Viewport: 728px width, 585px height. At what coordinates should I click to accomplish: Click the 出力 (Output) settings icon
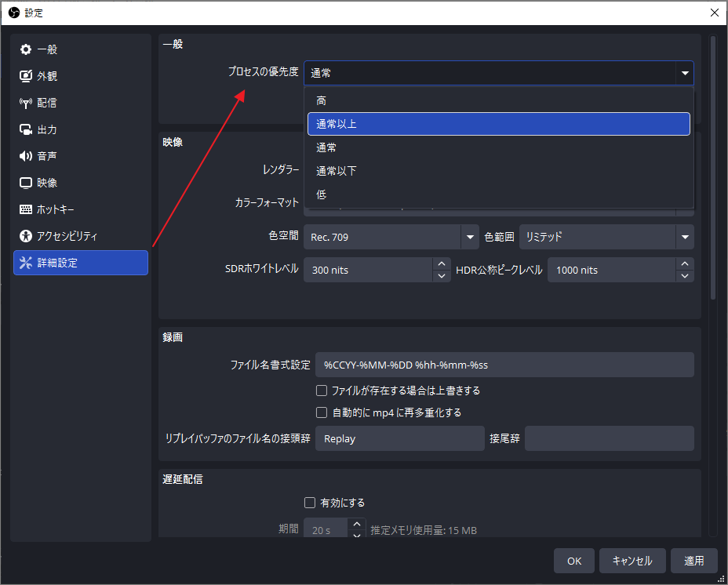pyautogui.click(x=27, y=129)
